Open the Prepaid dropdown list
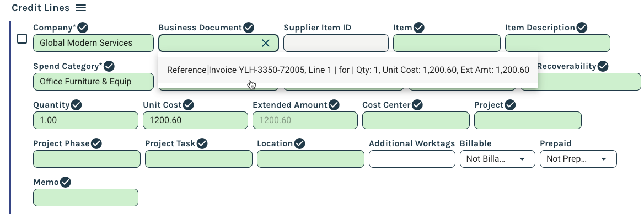Screen dimensions: 644x218 [x=578, y=159]
